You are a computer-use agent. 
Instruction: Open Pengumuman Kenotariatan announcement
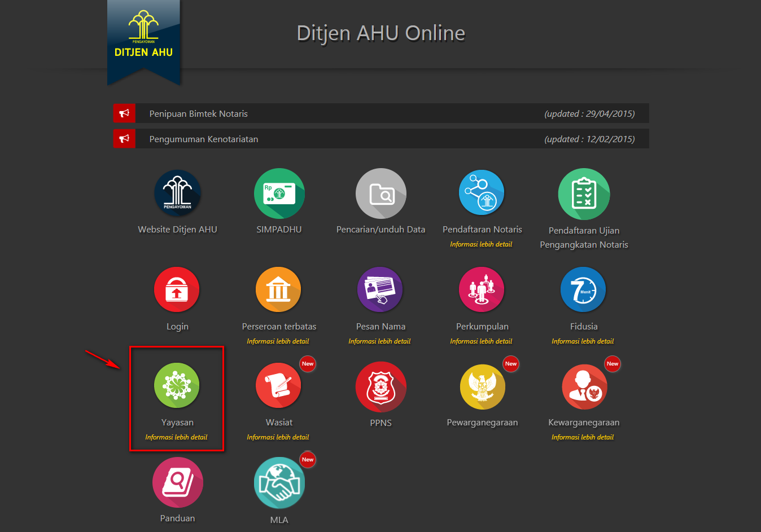pyautogui.click(x=203, y=139)
